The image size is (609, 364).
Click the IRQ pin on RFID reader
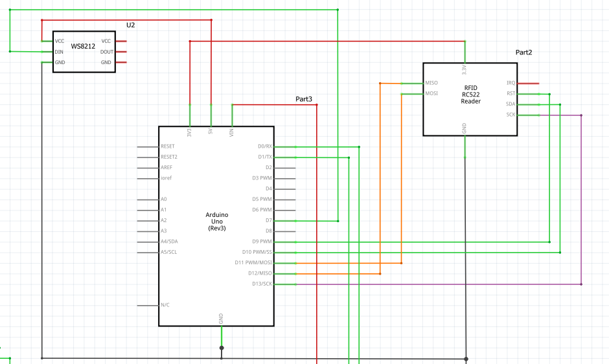[511, 83]
